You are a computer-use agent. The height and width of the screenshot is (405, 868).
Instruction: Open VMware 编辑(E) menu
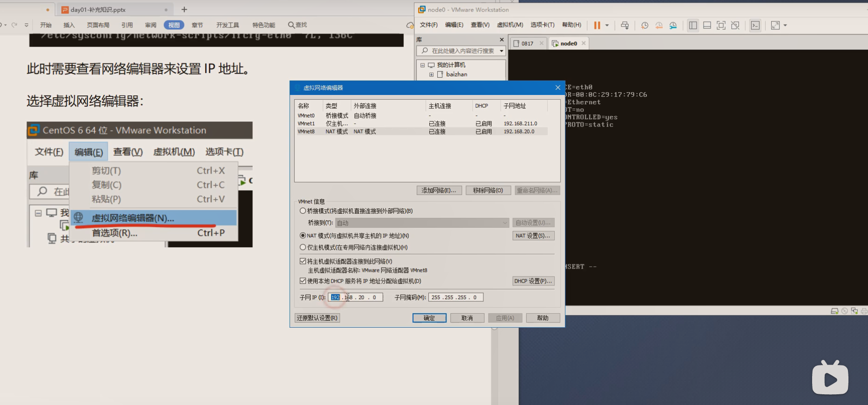click(x=454, y=25)
